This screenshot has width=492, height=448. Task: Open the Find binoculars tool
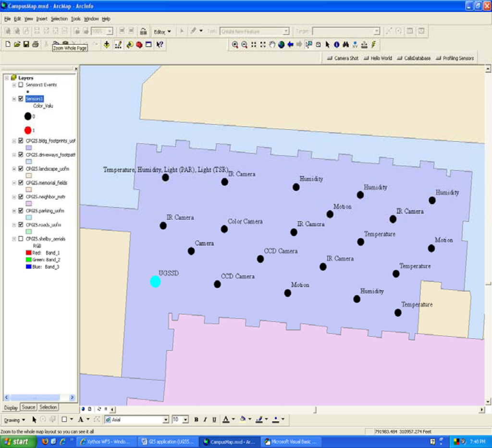[x=345, y=45]
